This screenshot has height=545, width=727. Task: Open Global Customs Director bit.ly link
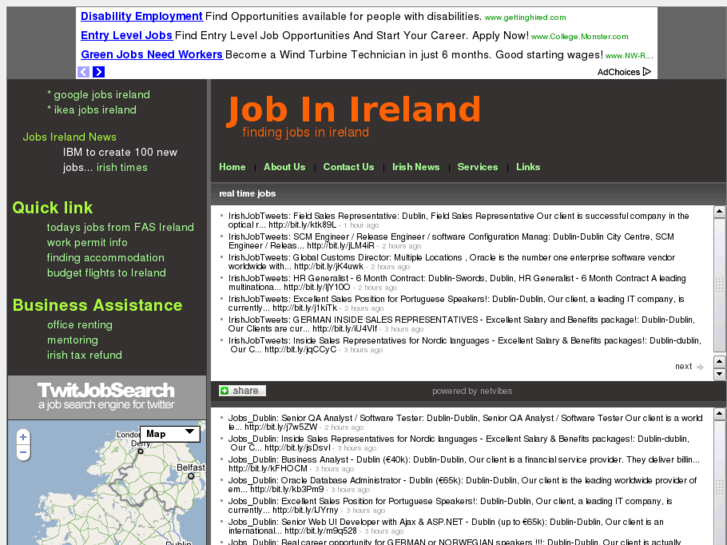pyautogui.click(x=329, y=267)
